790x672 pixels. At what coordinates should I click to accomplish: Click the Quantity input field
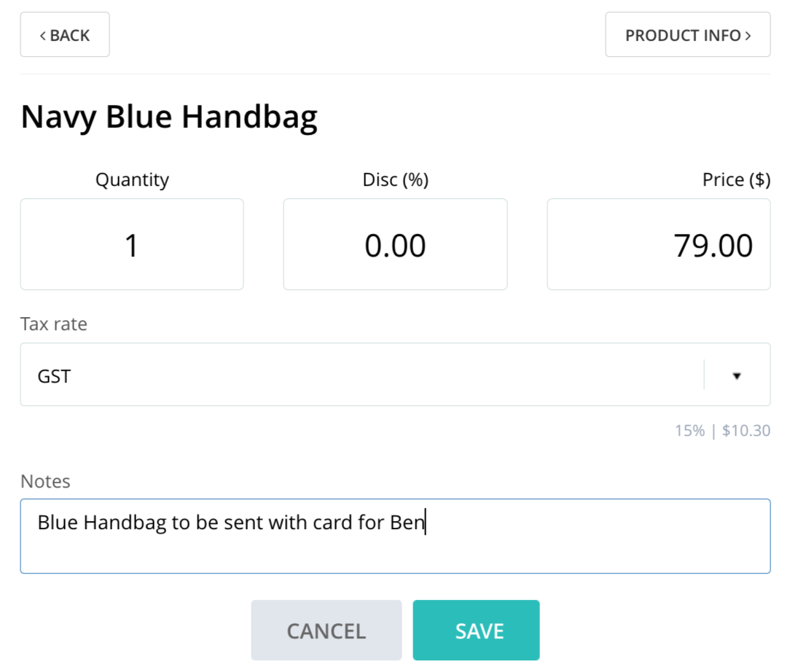pos(132,244)
